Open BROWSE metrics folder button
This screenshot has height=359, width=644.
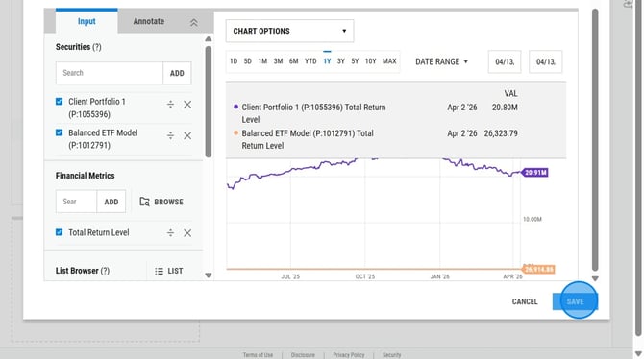[x=161, y=202]
